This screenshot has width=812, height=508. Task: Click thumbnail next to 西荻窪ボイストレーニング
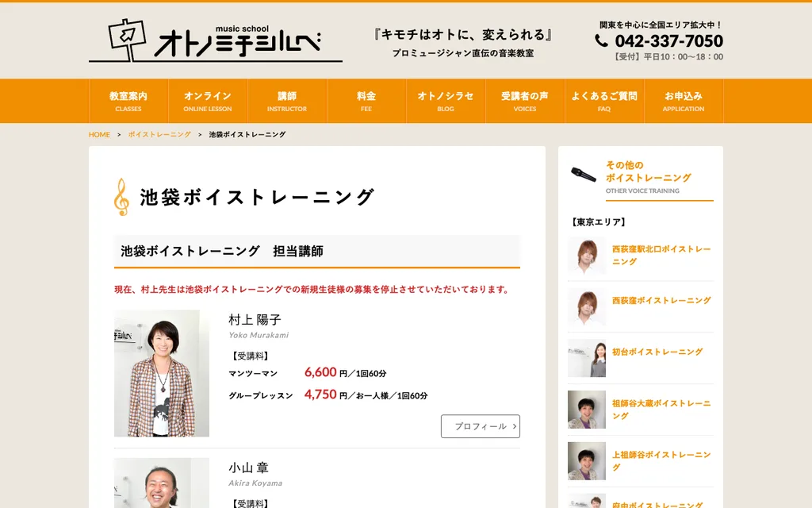pos(587,307)
